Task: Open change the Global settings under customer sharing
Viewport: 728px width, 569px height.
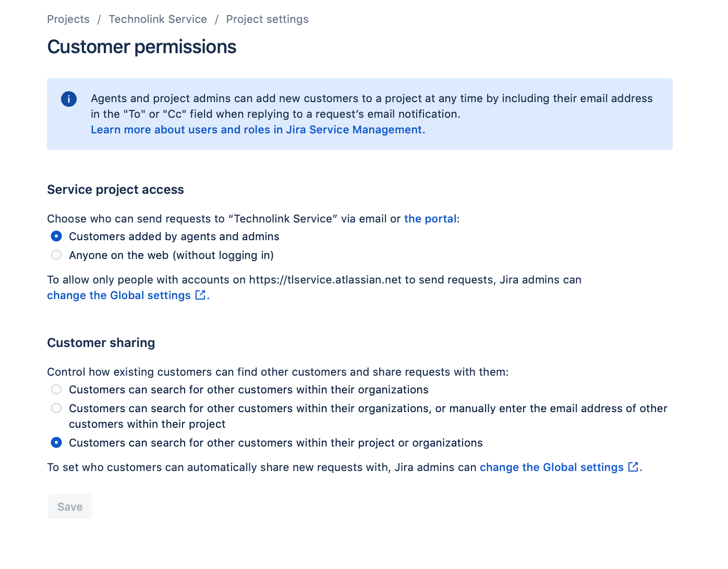Action: pos(552,467)
